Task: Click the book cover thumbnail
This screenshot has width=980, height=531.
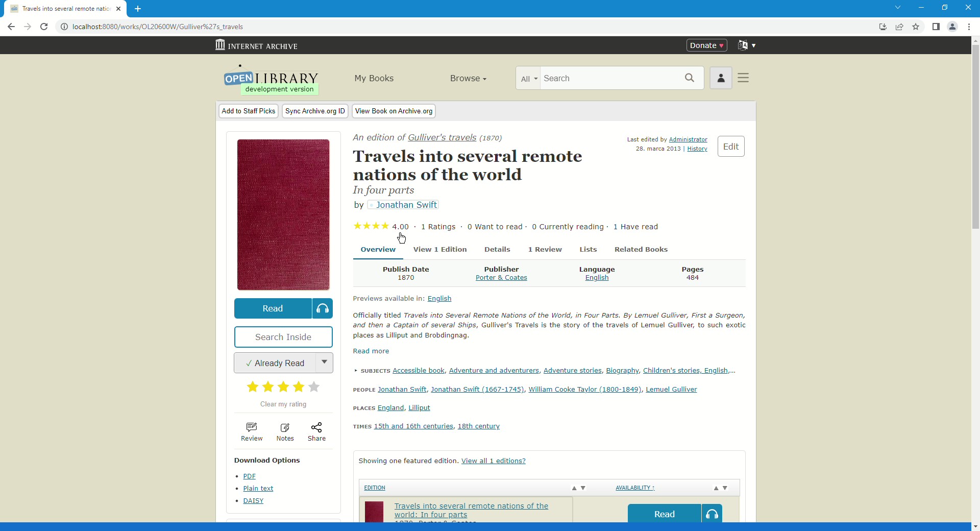Action: [x=283, y=215]
